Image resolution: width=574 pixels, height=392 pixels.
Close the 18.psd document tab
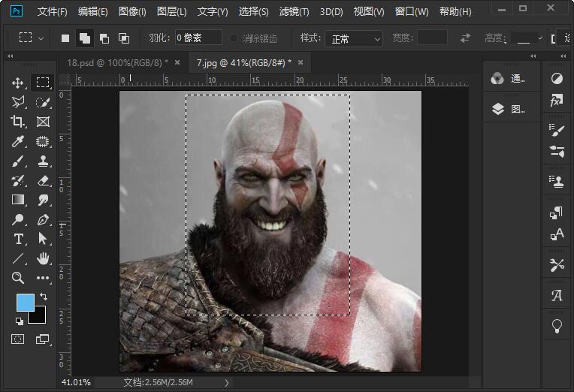[x=177, y=62]
